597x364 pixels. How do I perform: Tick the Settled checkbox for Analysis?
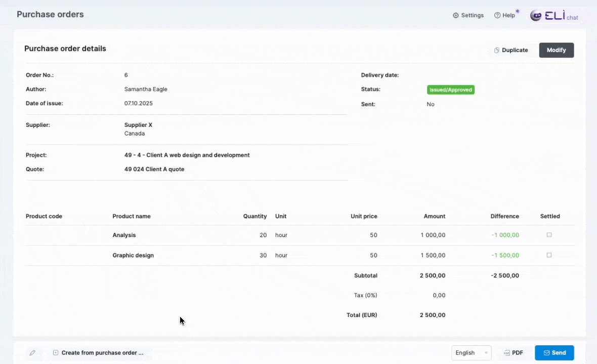click(x=549, y=235)
